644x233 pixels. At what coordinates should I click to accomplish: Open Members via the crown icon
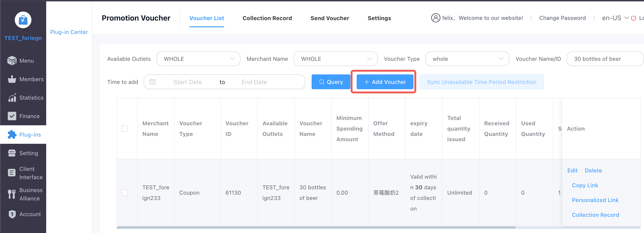(12, 79)
